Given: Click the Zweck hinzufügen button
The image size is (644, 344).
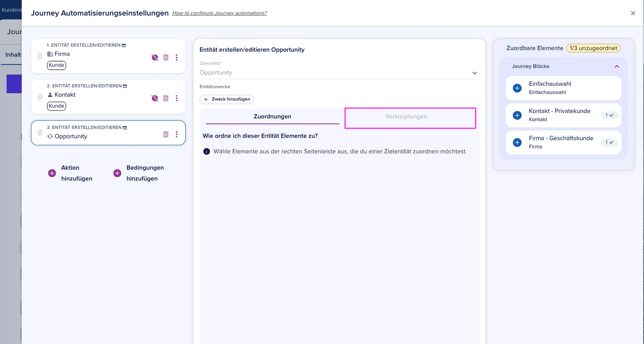Looking at the screenshot, I should click(x=227, y=99).
